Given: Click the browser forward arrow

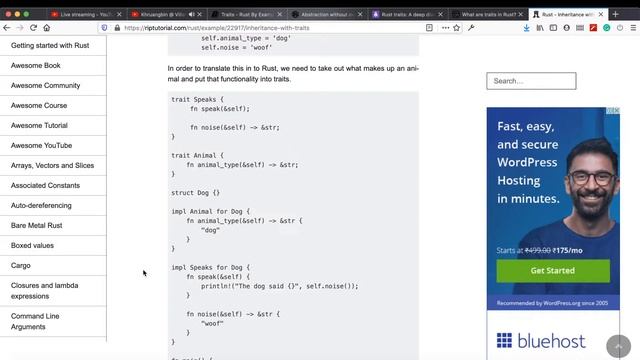Looking at the screenshot, I should tap(20, 28).
